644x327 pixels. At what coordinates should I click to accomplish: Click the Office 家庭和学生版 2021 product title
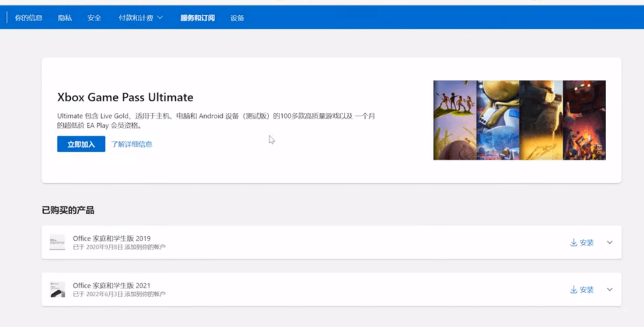[111, 286]
